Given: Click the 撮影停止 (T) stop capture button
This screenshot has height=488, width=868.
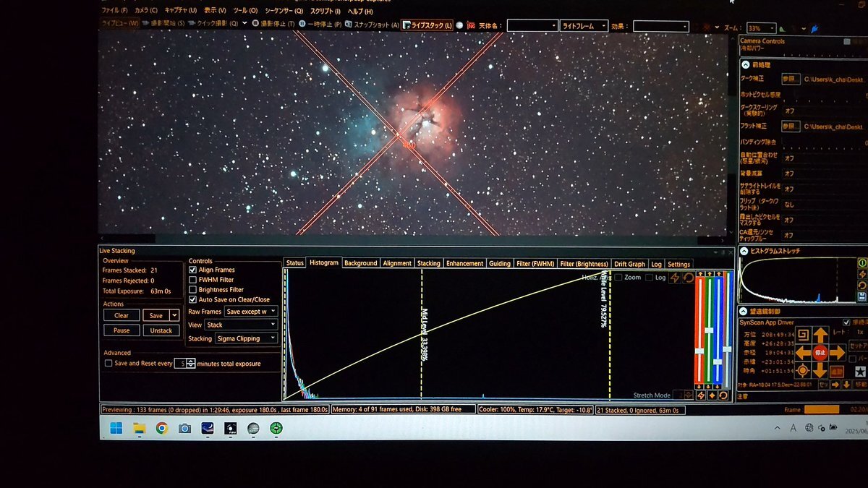Looking at the screenshot, I should (273, 24).
